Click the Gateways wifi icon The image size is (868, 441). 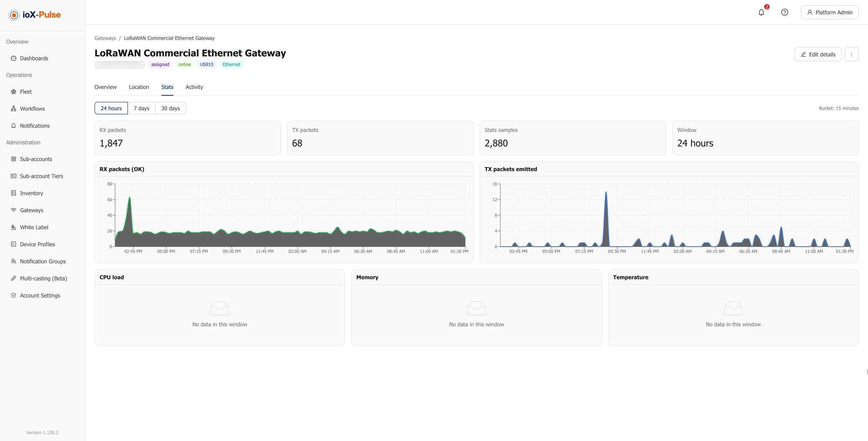[13, 210]
